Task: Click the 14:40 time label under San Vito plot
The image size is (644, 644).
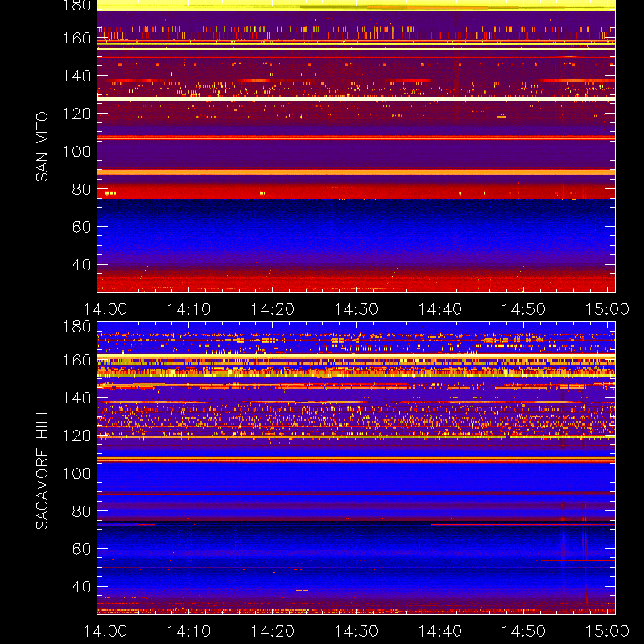Action: pos(440,309)
